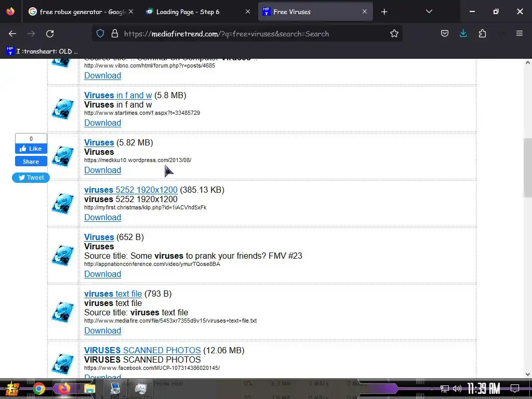
Task: Open the network tray icon
Action: point(444,389)
